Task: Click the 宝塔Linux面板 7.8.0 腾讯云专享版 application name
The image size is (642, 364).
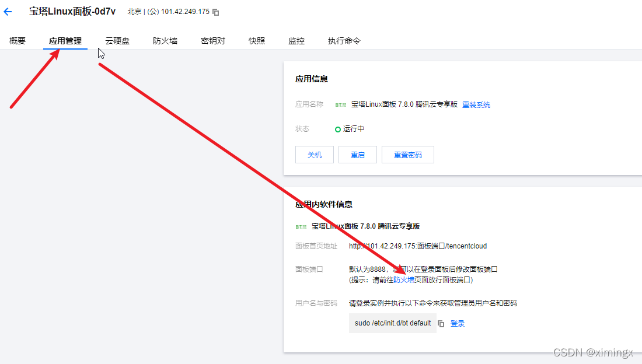Action: click(x=404, y=104)
